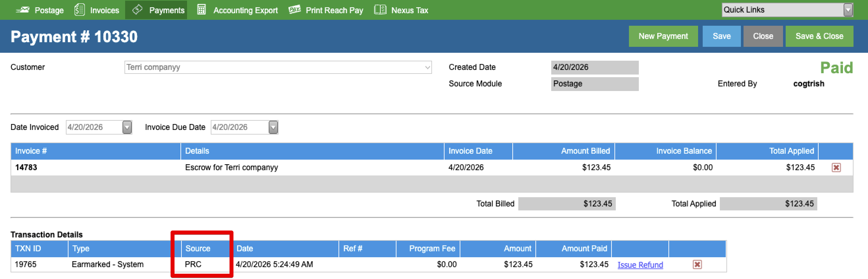Click the Details column header
Image resolution: width=868 pixels, height=279 pixels.
click(x=312, y=151)
